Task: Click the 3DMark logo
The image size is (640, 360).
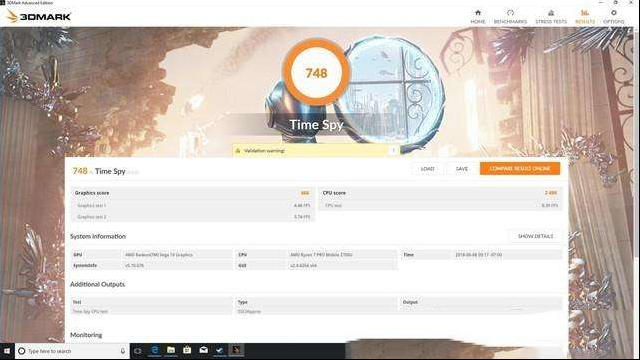Action: tap(39, 16)
